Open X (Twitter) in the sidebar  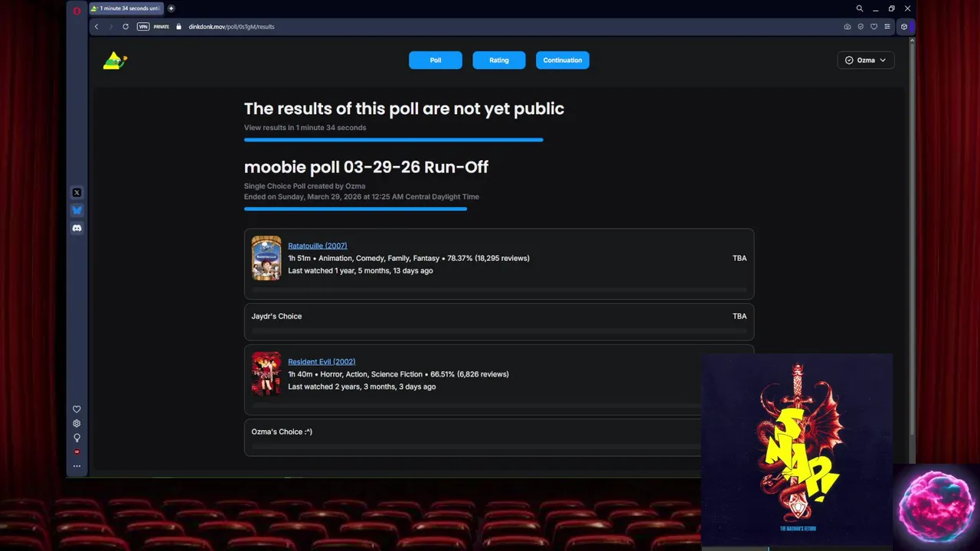click(x=77, y=193)
